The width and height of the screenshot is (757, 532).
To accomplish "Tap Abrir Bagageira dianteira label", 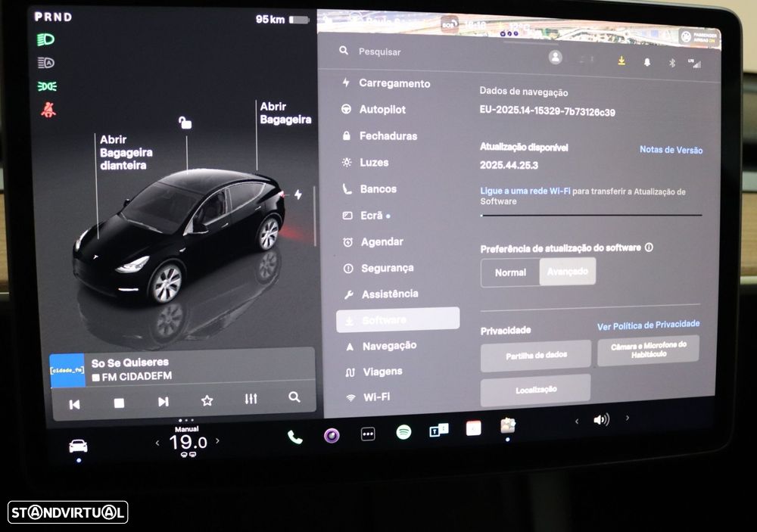I will (126, 153).
